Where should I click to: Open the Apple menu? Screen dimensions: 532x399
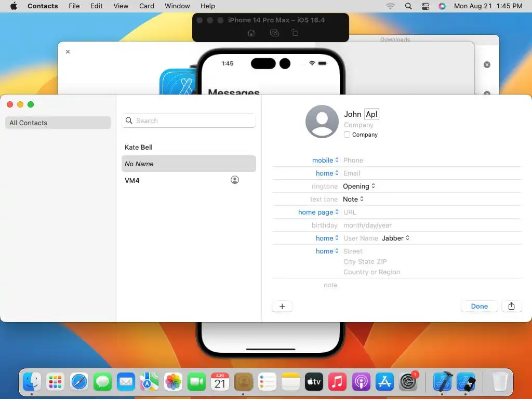click(14, 6)
